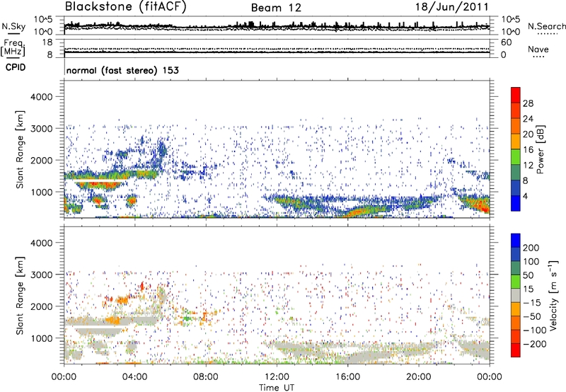The image size is (566, 392).
Task: Click the gray band of the Velocity colorbar
Action: pos(516,295)
